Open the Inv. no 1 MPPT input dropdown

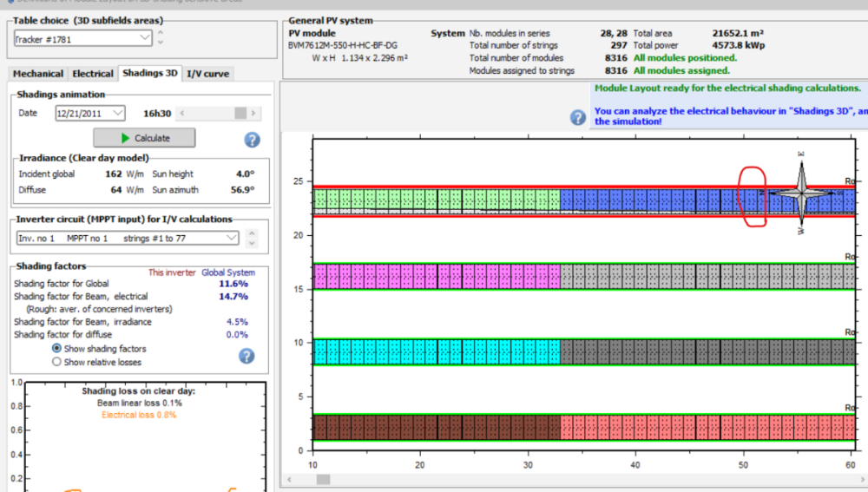click(231, 238)
